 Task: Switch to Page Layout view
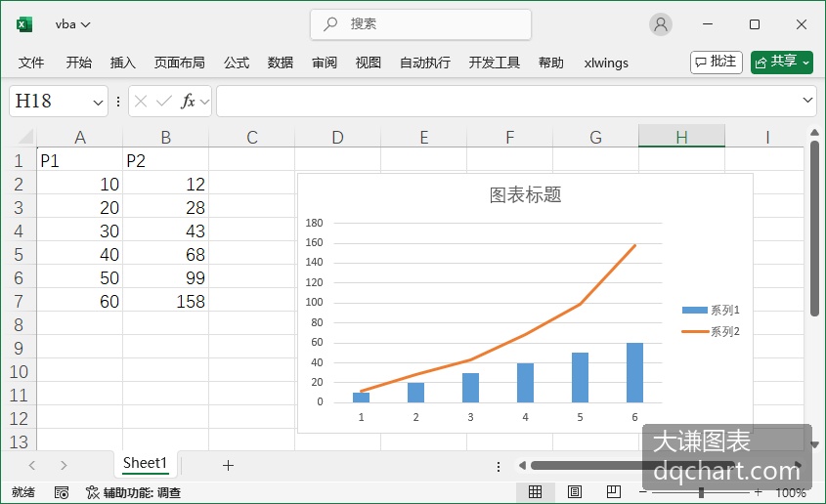point(574,492)
